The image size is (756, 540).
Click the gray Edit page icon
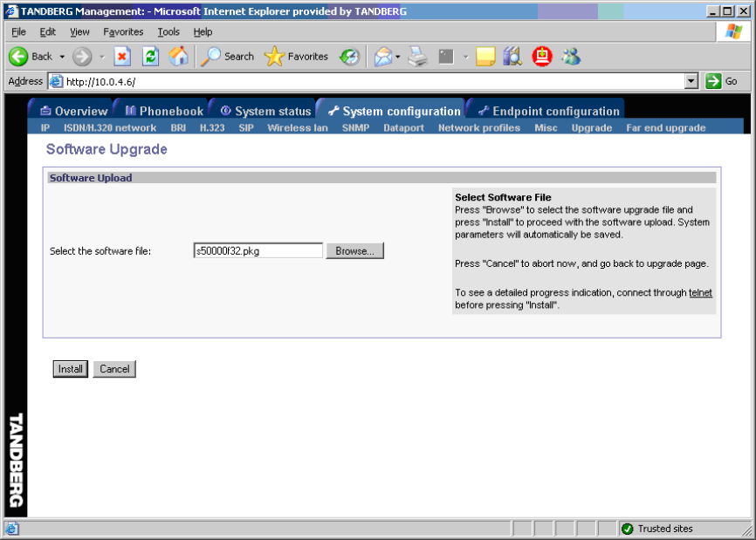[x=446, y=57]
